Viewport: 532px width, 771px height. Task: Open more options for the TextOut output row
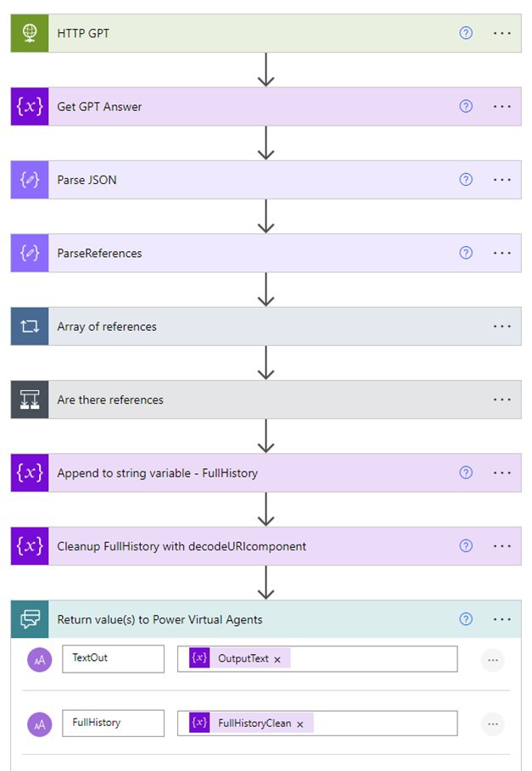pyautogui.click(x=492, y=659)
